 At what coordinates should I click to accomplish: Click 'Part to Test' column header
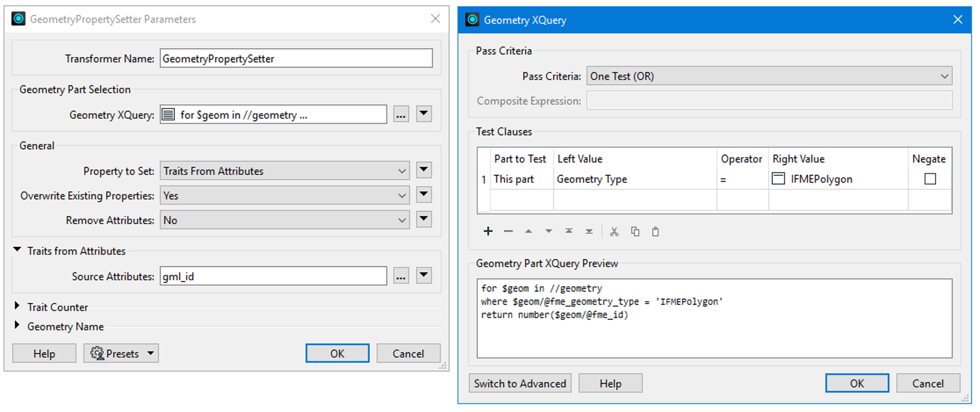tap(520, 159)
